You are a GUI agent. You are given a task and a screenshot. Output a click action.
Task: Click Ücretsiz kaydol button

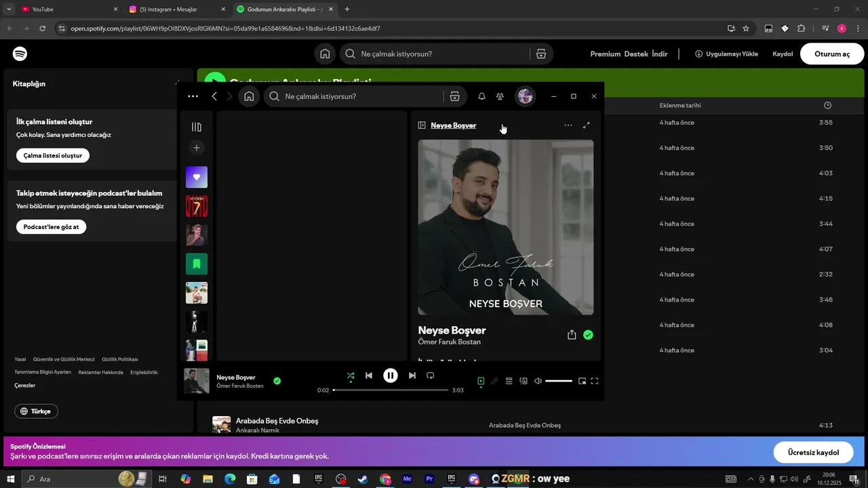pos(813,452)
